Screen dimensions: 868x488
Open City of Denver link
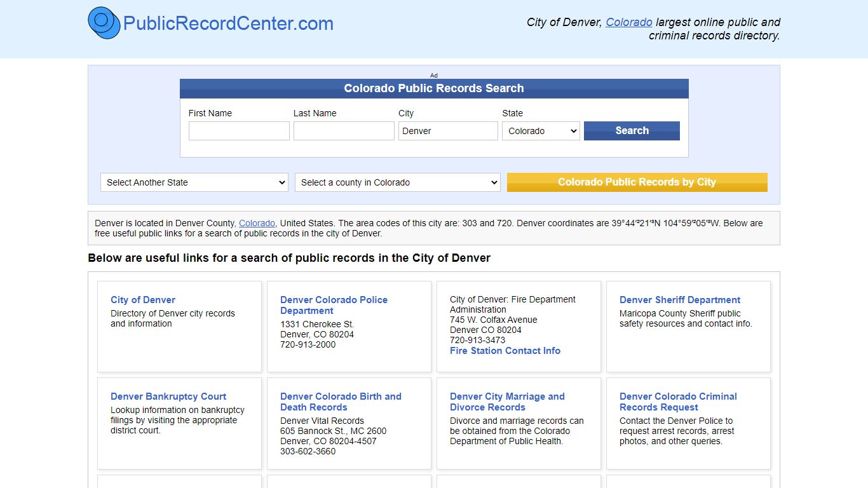pyautogui.click(x=143, y=300)
